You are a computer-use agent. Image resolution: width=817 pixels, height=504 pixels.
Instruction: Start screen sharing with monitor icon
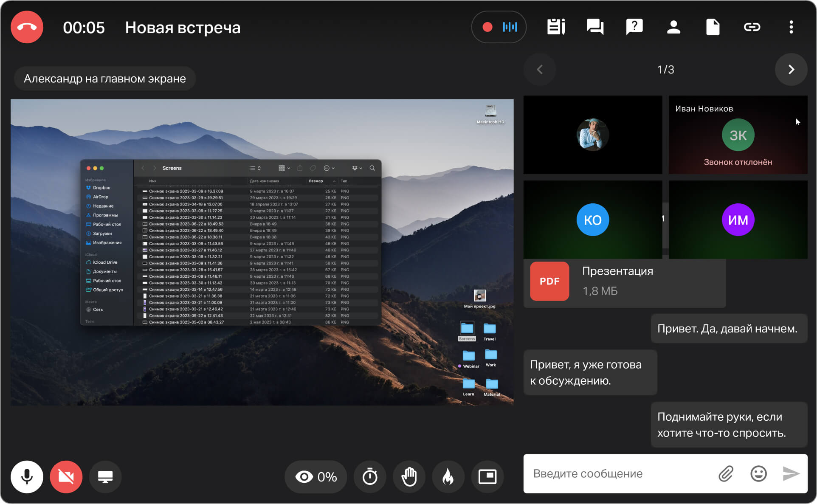pos(105,476)
